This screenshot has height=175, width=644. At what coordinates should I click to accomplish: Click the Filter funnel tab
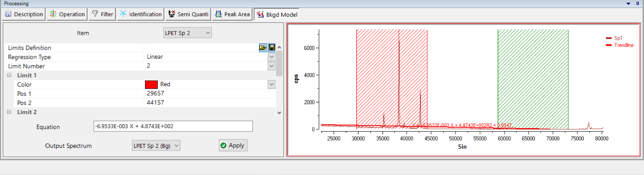[103, 14]
